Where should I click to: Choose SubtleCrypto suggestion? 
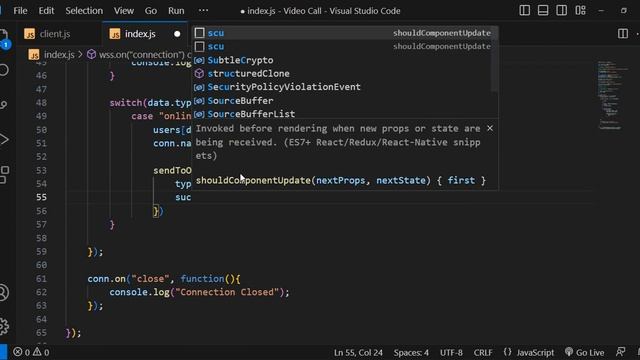[x=342, y=60]
